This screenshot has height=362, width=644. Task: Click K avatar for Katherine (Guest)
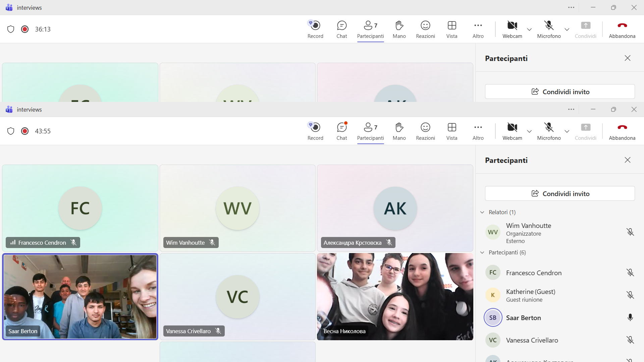493,295
